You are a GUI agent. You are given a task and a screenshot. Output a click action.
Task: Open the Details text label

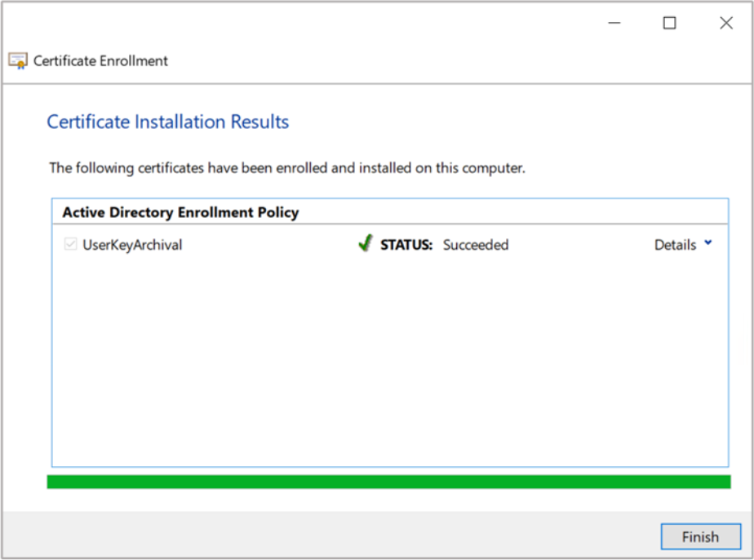(x=675, y=245)
